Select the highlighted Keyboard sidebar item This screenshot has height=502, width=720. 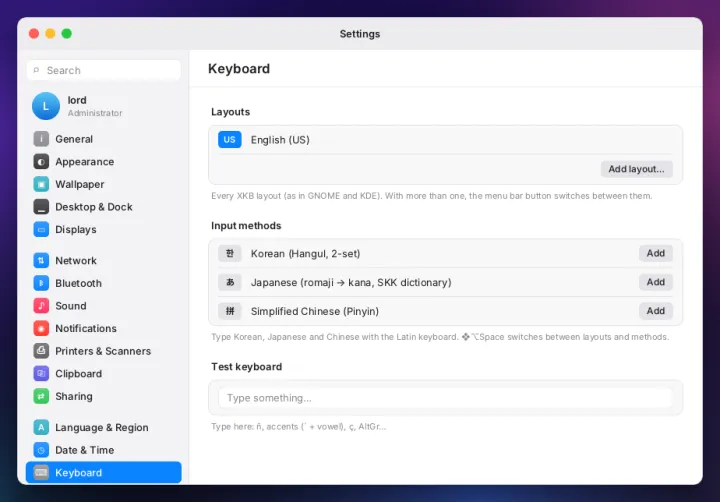104,472
